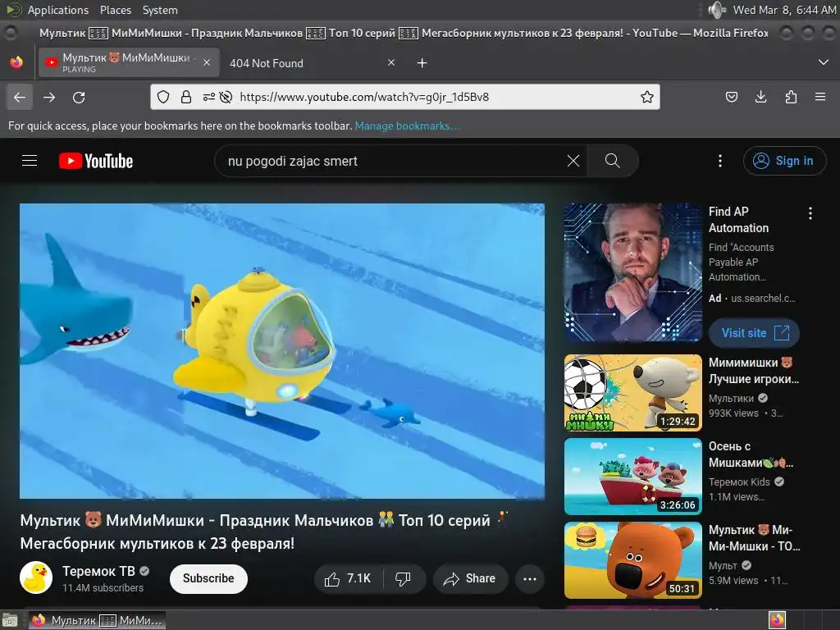Image resolution: width=840 pixels, height=630 pixels.
Task: Open the Firefox extensions icon
Action: click(x=791, y=97)
